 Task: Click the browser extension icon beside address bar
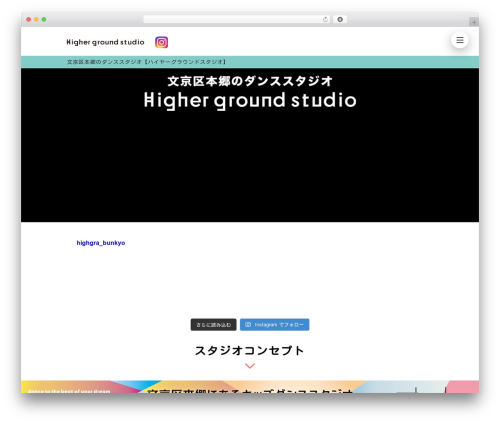coord(340,20)
